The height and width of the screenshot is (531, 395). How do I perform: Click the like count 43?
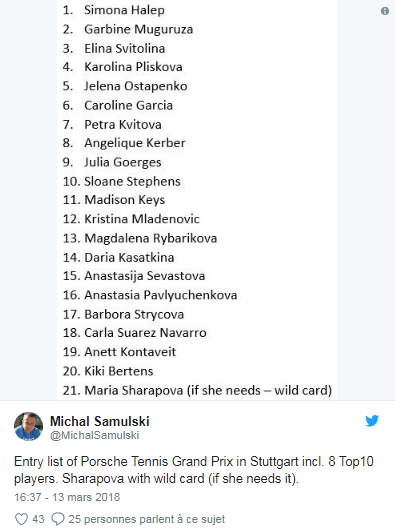(x=38, y=519)
